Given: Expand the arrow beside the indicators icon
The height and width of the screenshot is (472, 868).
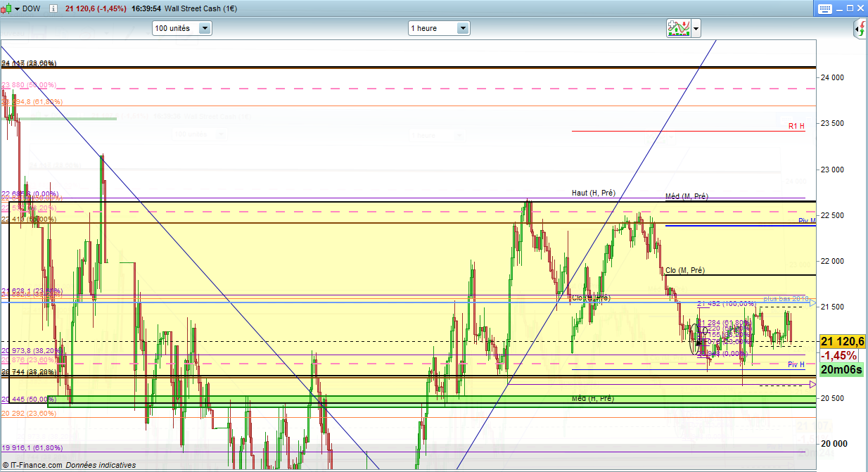Looking at the screenshot, I should click(x=696, y=29).
